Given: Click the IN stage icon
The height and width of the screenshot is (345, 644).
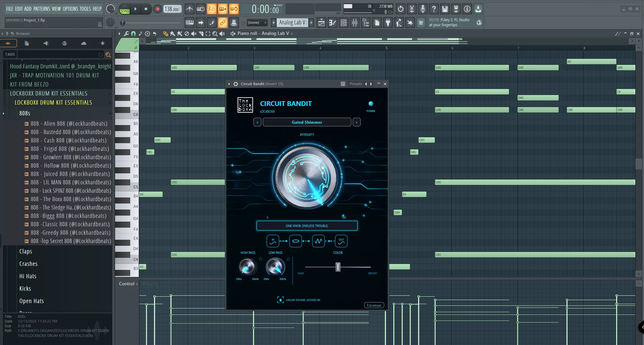Looking at the screenshot, I should click(x=273, y=241).
